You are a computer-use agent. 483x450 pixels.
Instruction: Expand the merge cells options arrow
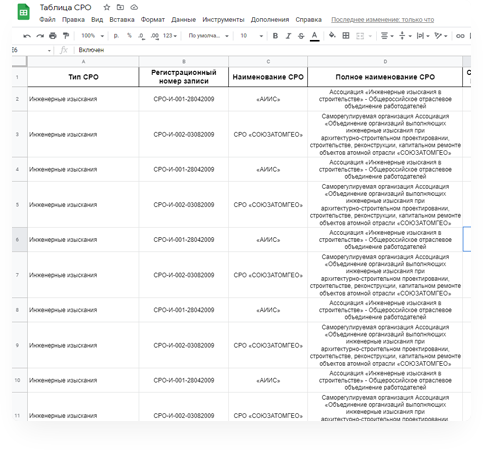pos(370,36)
